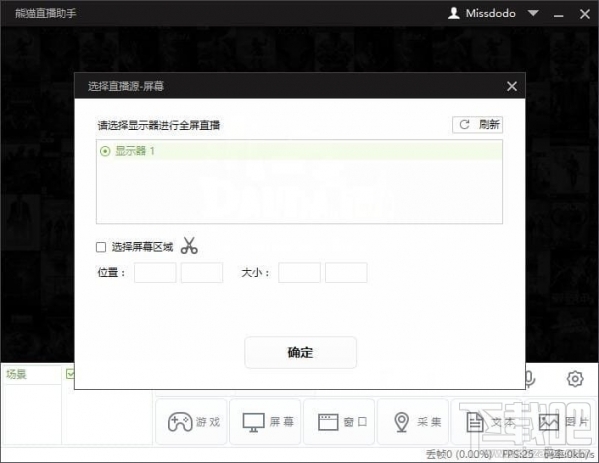This screenshot has width=599, height=463.
Task: Click the second 位置 position input field
Action: pos(202,272)
